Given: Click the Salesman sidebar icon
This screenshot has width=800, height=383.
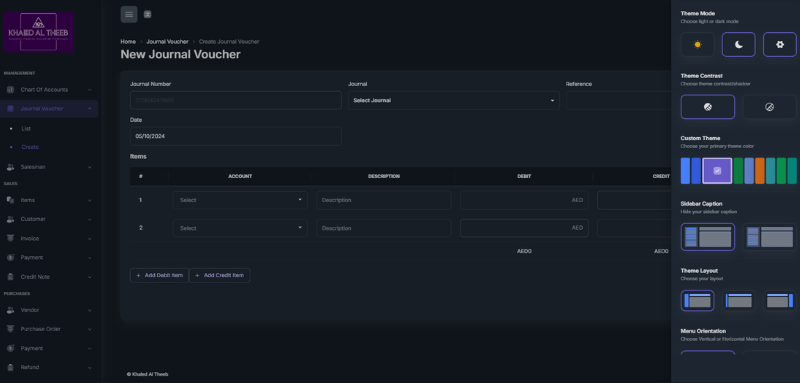Looking at the screenshot, I should [10, 167].
